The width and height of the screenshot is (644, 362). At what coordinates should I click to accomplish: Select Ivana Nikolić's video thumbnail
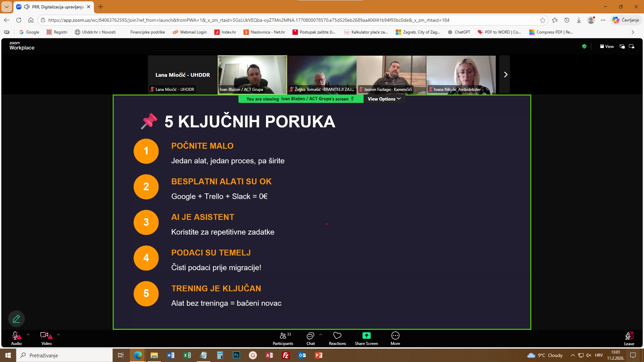pyautogui.click(x=461, y=74)
